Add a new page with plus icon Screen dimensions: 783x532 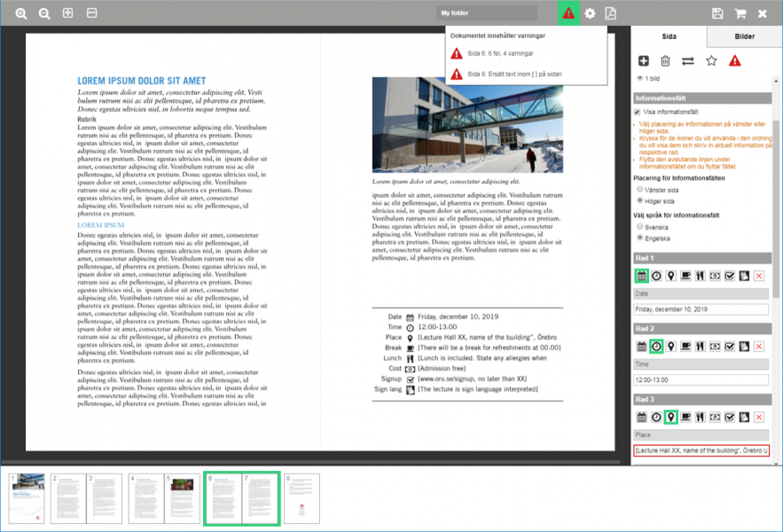click(x=644, y=61)
